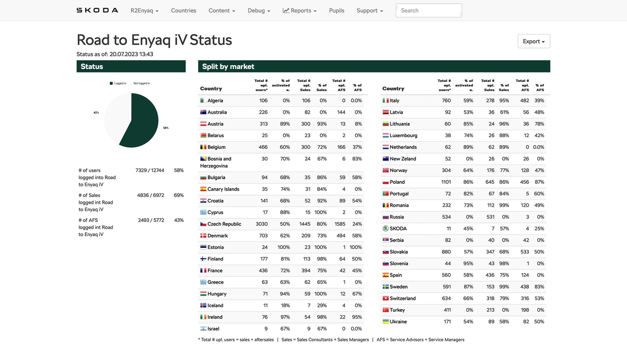The image size is (627, 364).
Task: Click the Switzerland flag icon
Action: (386, 298)
